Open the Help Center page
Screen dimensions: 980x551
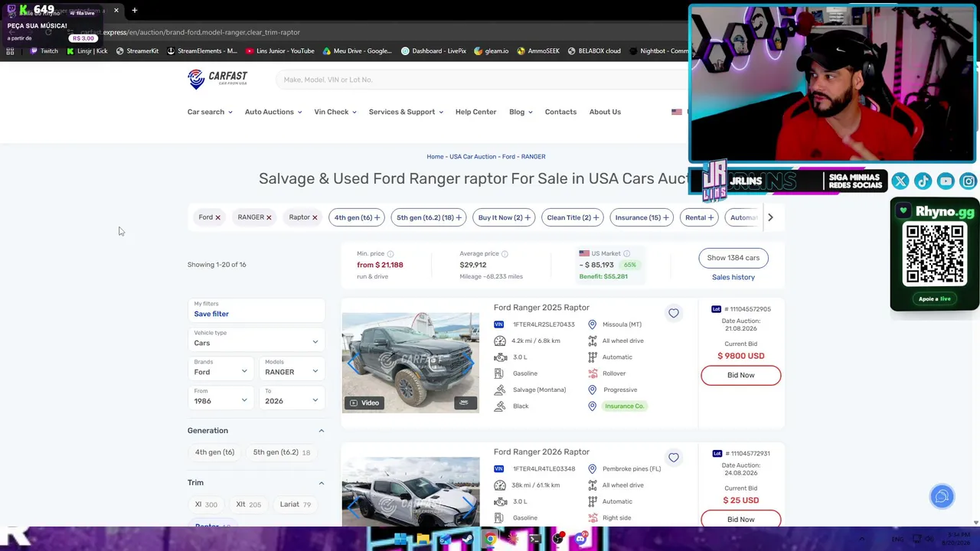pyautogui.click(x=476, y=112)
